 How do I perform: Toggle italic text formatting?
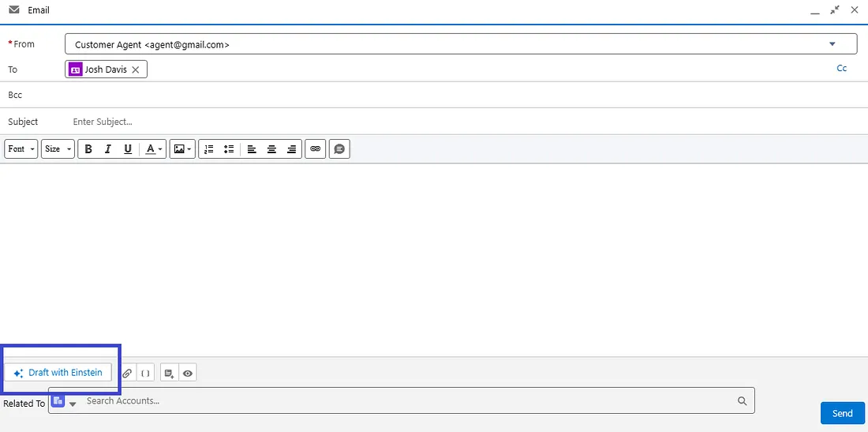click(108, 149)
